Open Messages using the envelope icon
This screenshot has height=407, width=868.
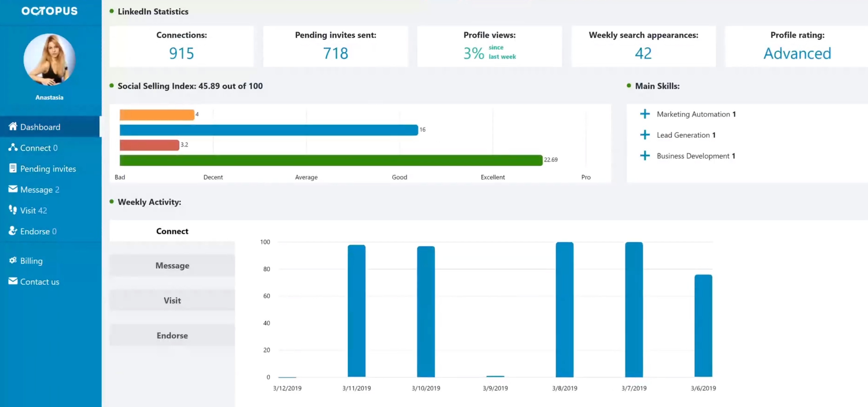pos(13,189)
